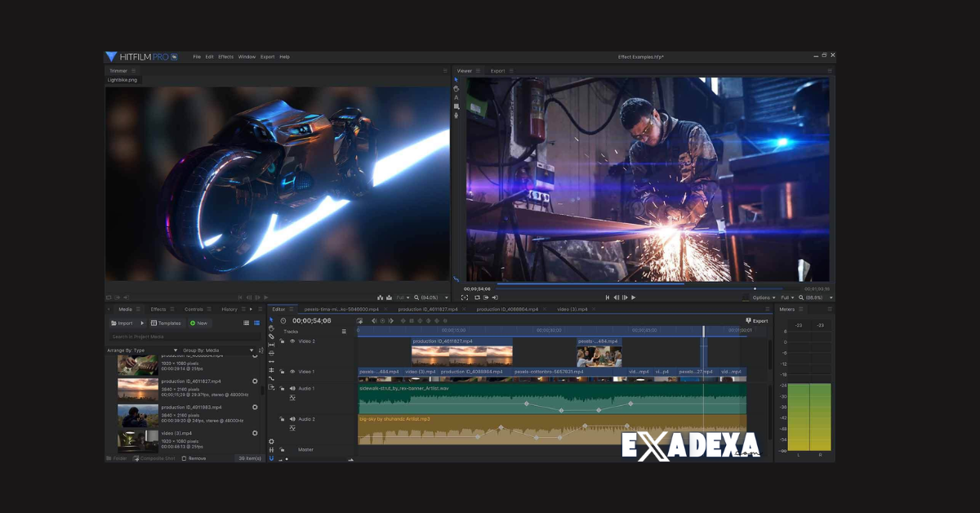The width and height of the screenshot is (980, 513).
Task: Click the Export button in the Editor panel
Action: 756,320
